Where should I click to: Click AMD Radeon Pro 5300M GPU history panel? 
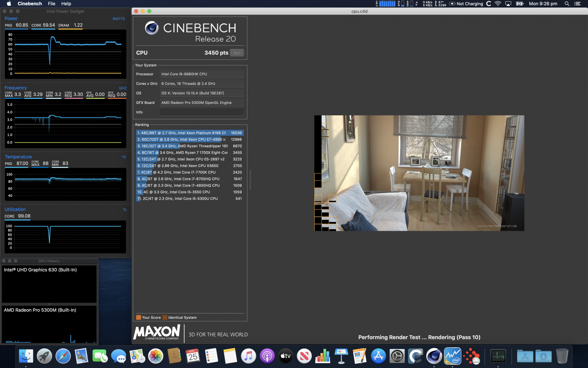tap(49, 324)
